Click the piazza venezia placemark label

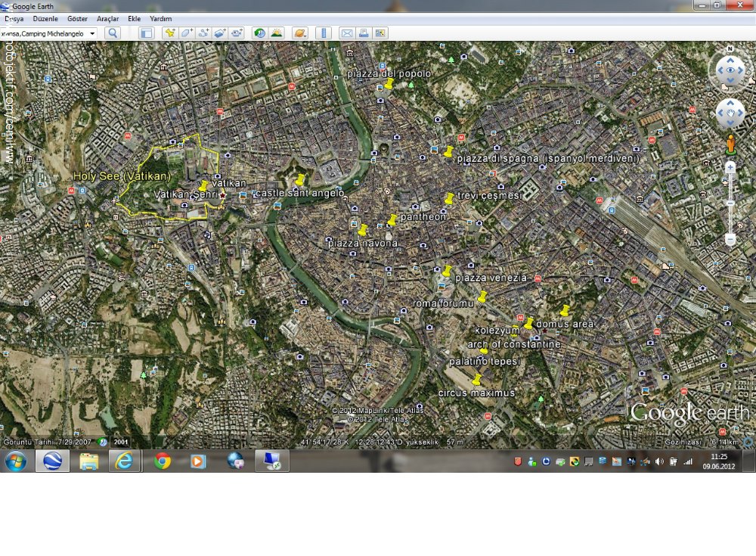pyautogui.click(x=491, y=278)
